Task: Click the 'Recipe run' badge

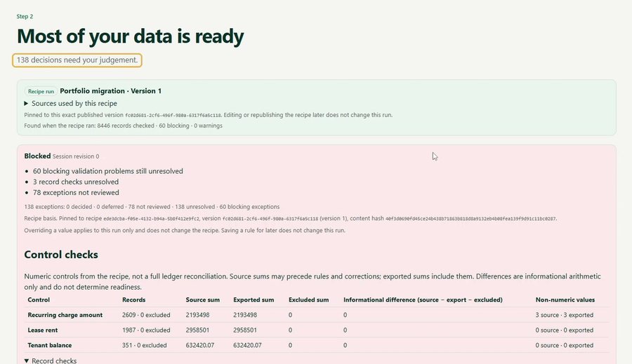Action: (41, 91)
